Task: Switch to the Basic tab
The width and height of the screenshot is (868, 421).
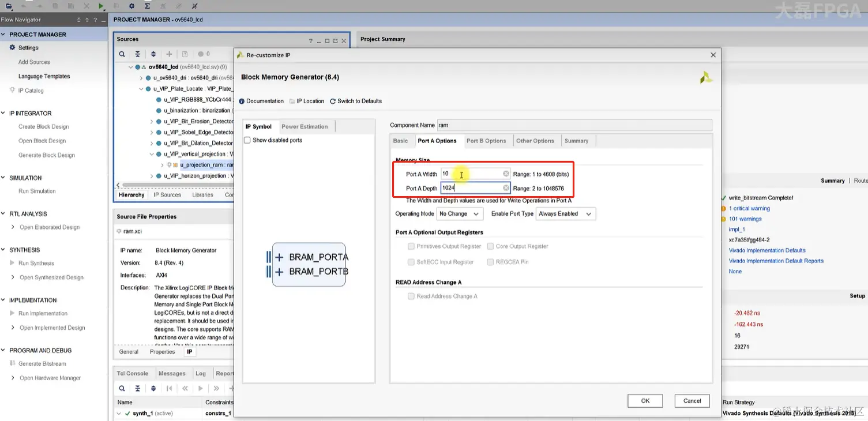Action: coord(401,141)
